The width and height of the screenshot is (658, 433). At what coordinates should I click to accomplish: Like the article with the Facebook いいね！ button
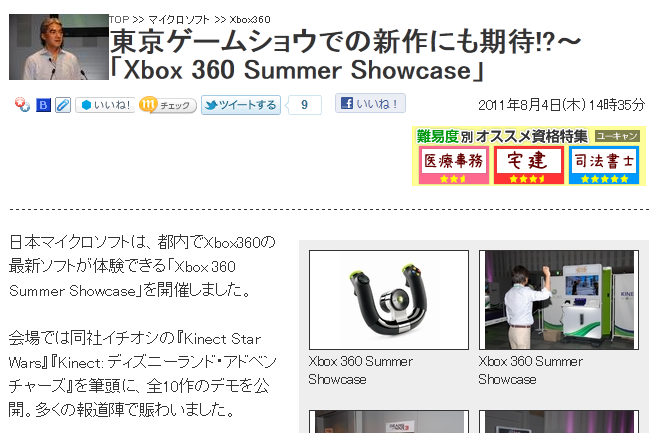click(x=370, y=103)
